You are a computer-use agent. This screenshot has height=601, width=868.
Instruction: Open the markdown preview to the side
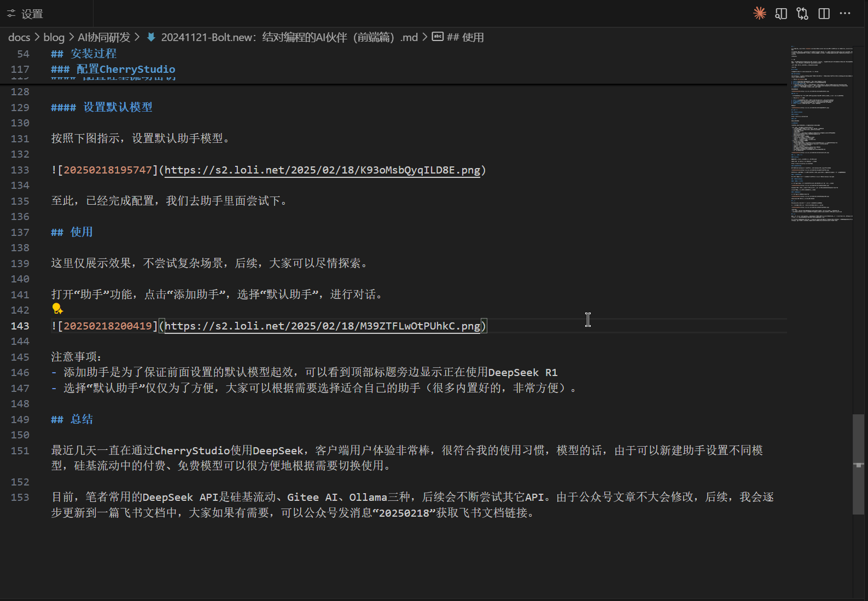pos(781,14)
